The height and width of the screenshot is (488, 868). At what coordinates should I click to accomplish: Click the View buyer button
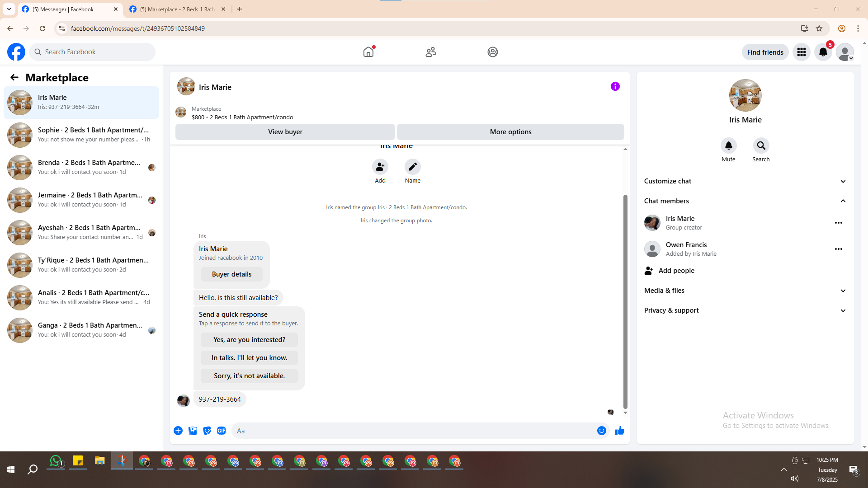285,132
